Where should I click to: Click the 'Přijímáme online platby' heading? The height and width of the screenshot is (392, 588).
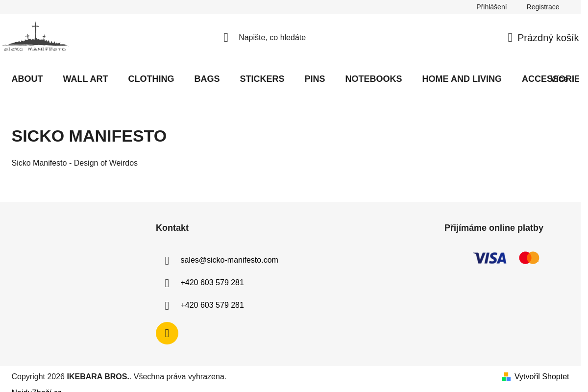pos(494,228)
